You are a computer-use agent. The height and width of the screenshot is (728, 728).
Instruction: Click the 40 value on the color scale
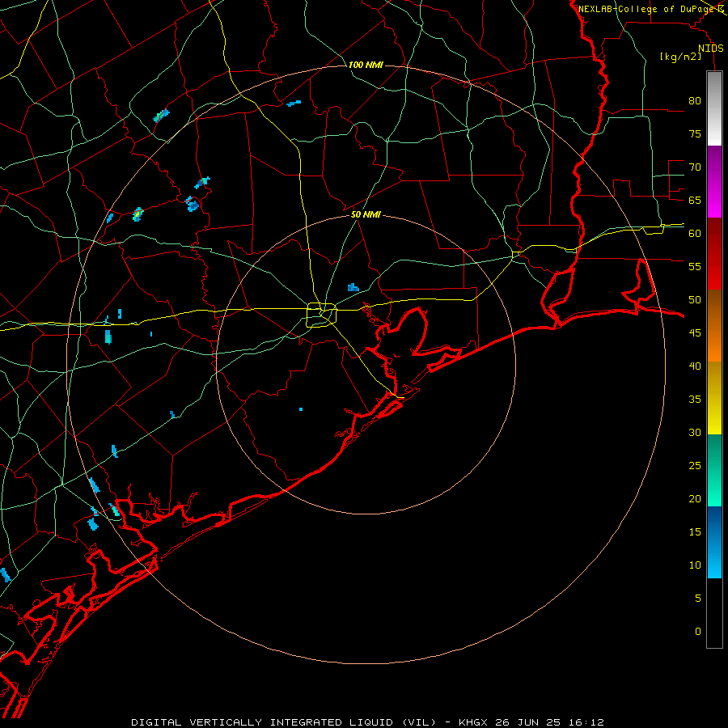[695, 366]
